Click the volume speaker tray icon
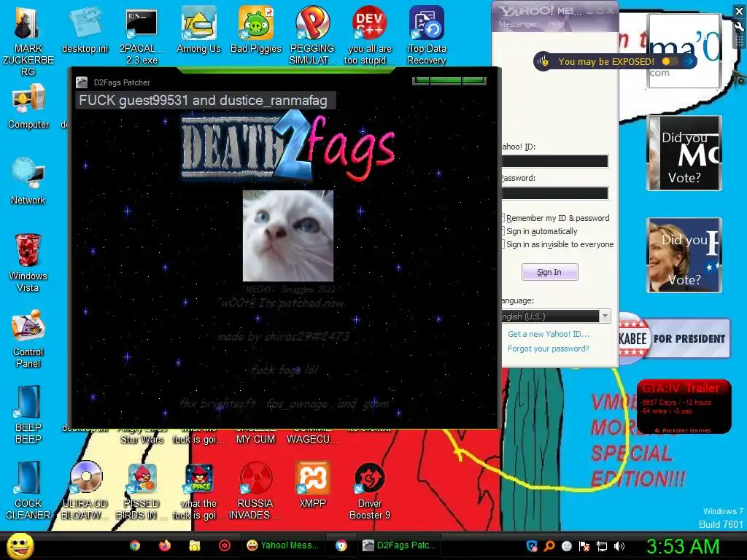 tap(619, 545)
